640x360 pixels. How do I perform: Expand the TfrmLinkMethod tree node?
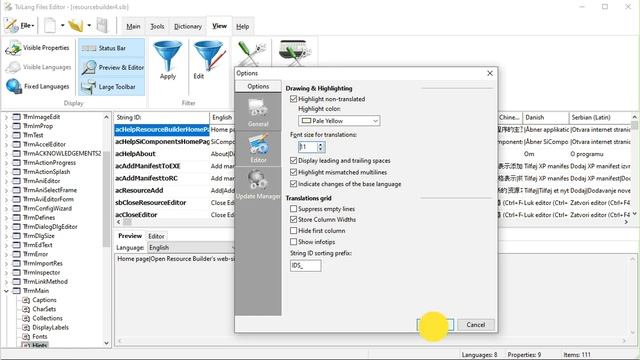click(x=6, y=282)
